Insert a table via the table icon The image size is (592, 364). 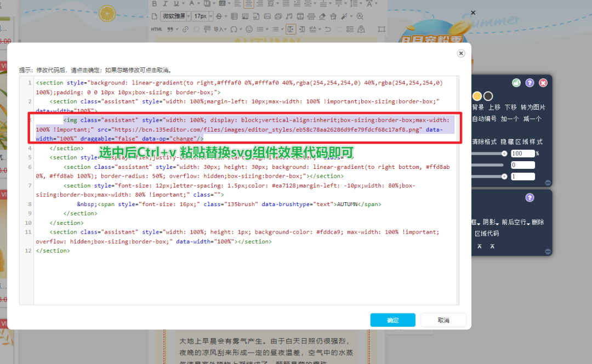click(x=234, y=16)
